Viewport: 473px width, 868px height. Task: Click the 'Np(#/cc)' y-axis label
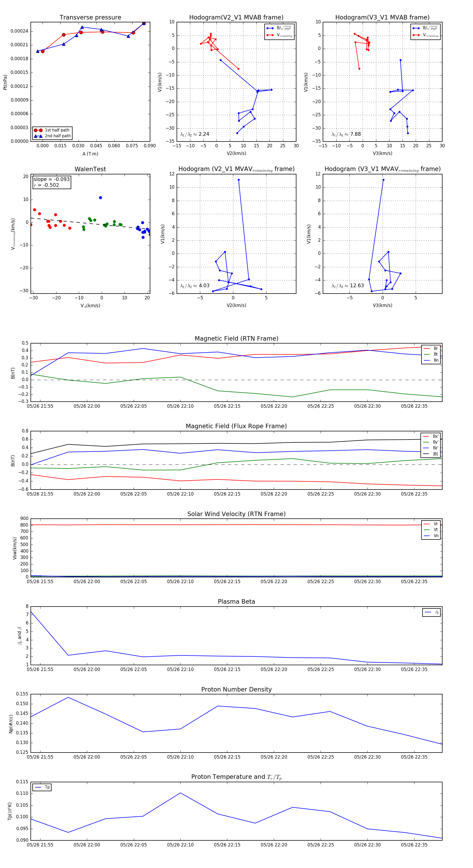click(11, 724)
